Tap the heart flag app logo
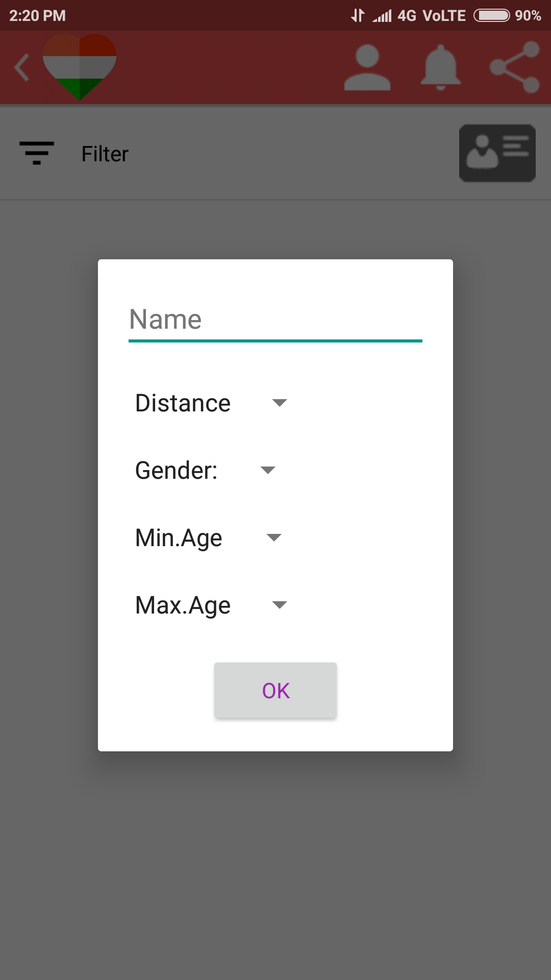 click(80, 66)
